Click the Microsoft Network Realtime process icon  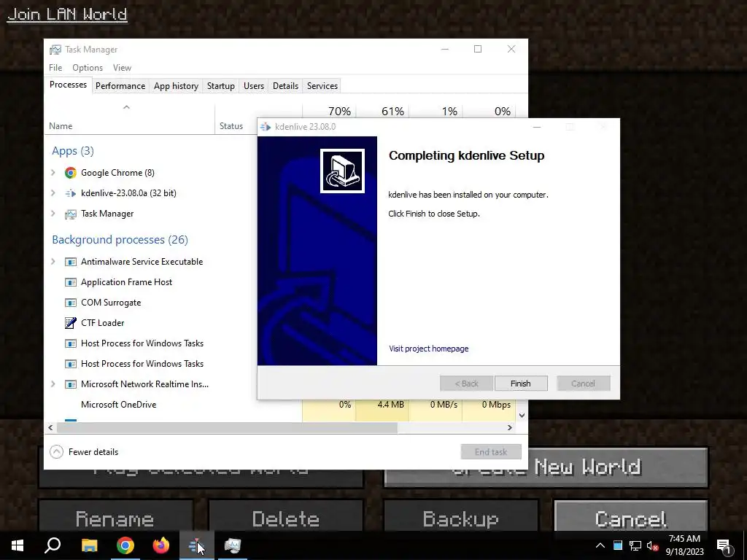click(x=71, y=384)
